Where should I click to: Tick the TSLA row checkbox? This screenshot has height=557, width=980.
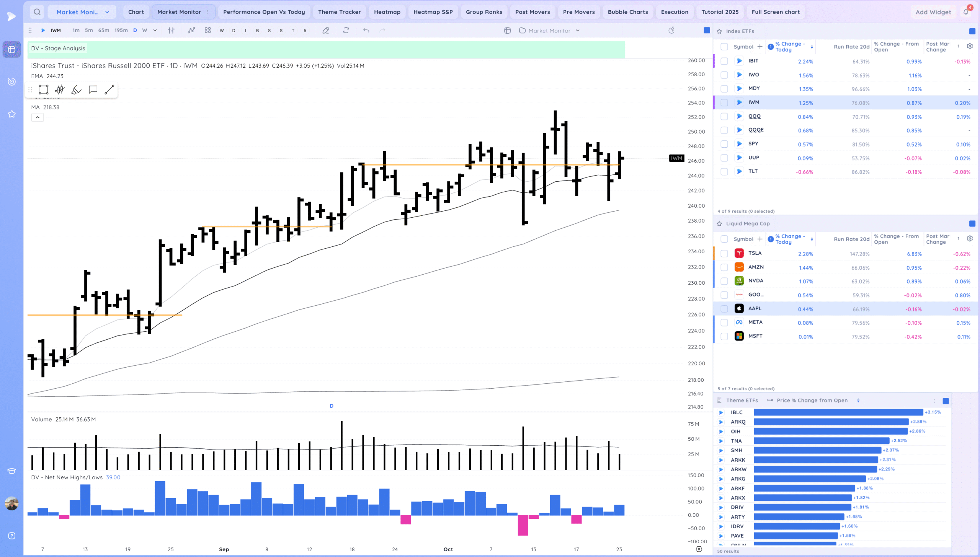pos(724,254)
